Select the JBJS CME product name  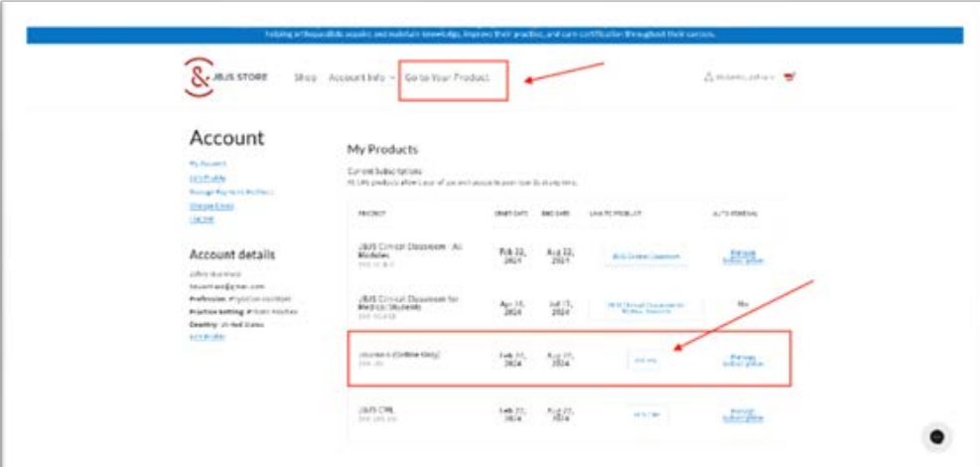click(x=376, y=409)
